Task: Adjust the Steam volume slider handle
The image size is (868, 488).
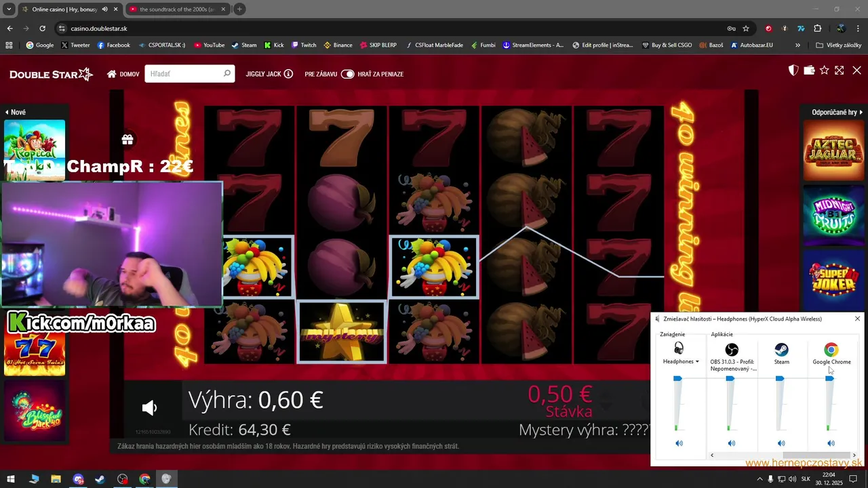Action: [780, 378]
